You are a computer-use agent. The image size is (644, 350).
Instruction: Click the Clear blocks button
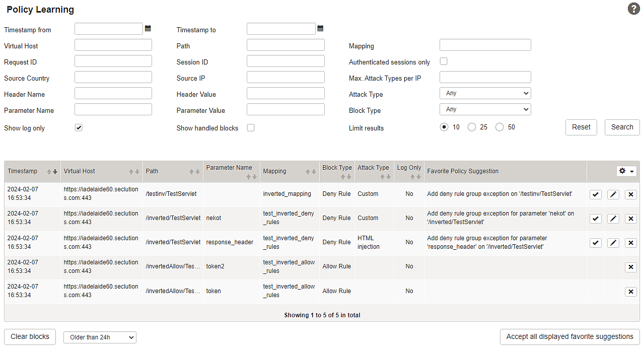click(30, 337)
